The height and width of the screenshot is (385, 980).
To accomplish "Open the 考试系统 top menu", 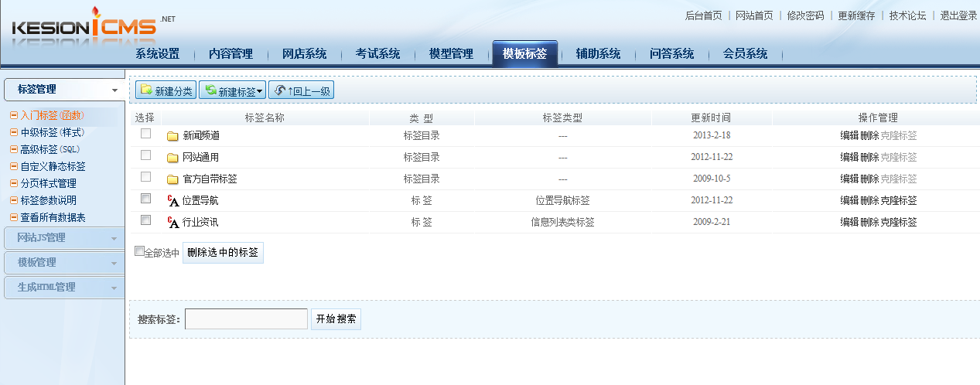I will click(377, 54).
